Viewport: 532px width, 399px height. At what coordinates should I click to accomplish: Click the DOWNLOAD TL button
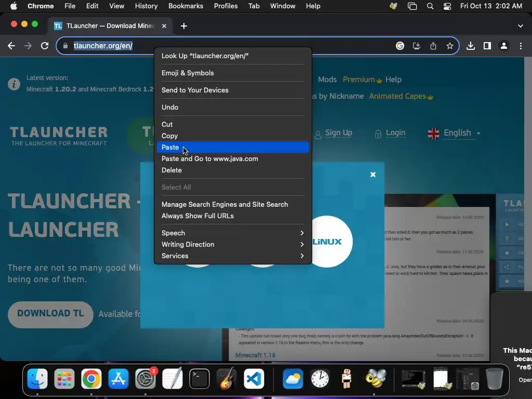[x=50, y=314]
